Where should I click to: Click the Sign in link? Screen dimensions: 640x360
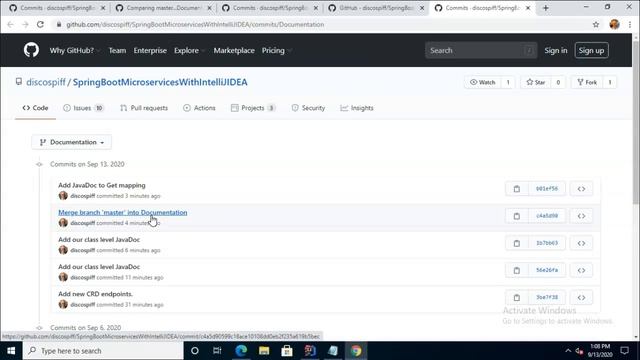[x=556, y=51]
